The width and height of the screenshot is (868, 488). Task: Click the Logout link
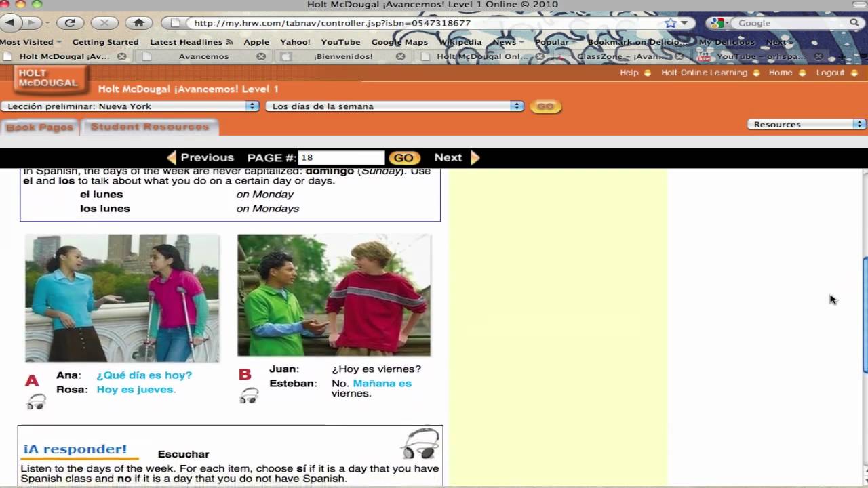[x=830, y=73]
